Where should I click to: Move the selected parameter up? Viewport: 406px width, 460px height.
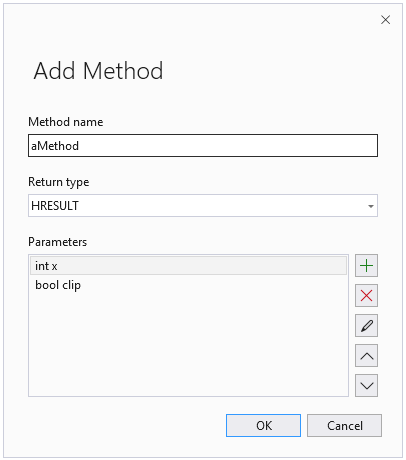point(366,356)
